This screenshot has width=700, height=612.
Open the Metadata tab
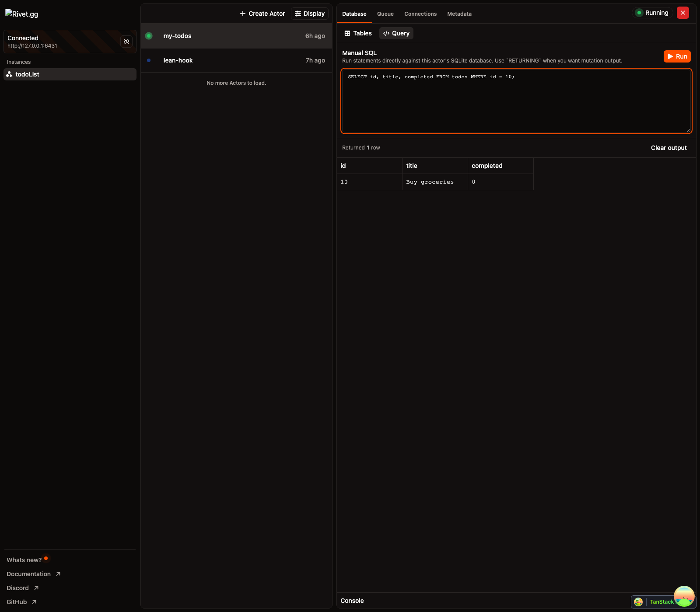459,14
